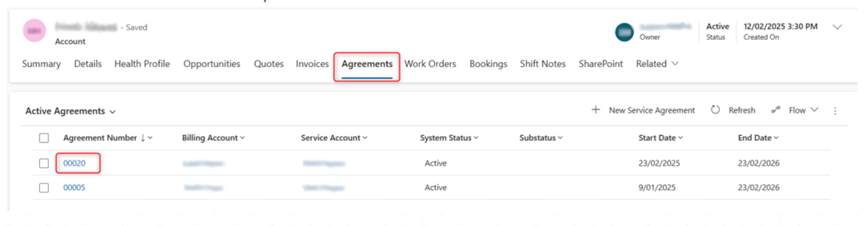Click the sort arrow on Agreement Number column
The width and height of the screenshot is (868, 226).
coord(143,138)
